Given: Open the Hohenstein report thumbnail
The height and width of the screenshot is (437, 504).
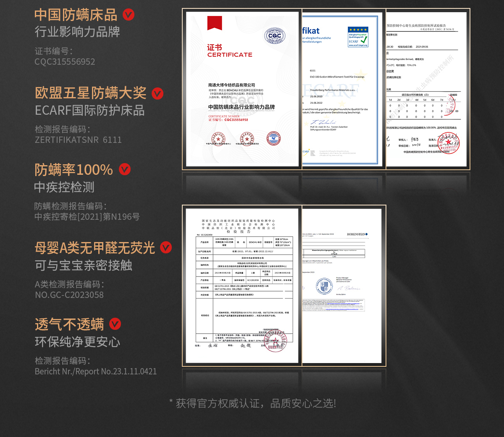Looking at the screenshot, I should tap(344, 286).
